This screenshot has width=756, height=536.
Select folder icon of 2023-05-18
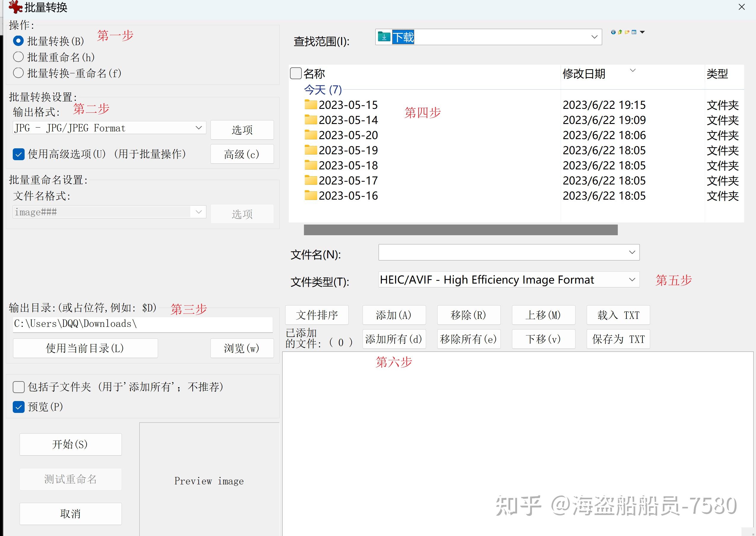pyautogui.click(x=310, y=165)
